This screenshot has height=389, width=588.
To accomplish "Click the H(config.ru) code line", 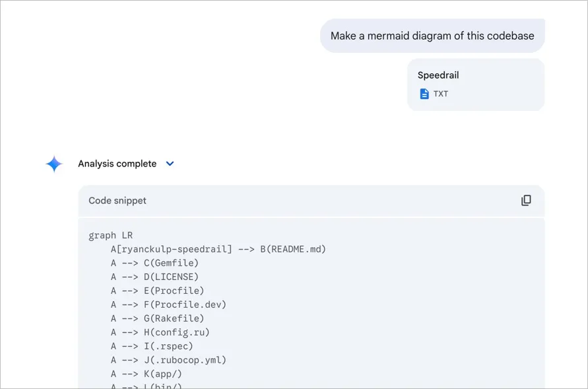I will [160, 332].
